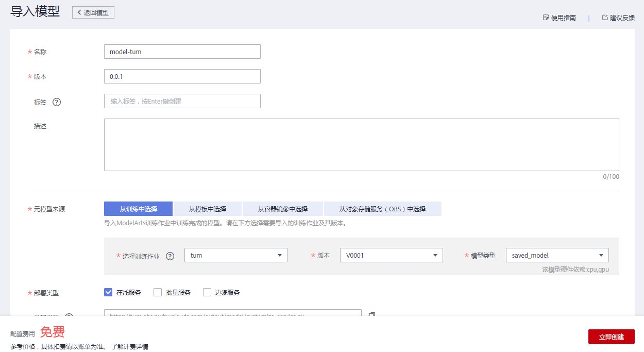The height and width of the screenshot is (352, 644).
Task: Toggle the 在线服务 checkbox
Action: pos(108,292)
